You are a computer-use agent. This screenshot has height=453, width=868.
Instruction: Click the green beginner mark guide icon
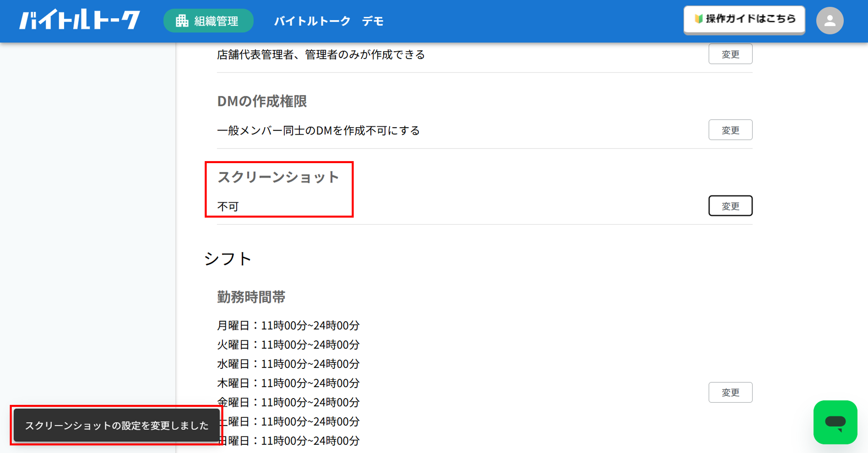click(x=698, y=19)
